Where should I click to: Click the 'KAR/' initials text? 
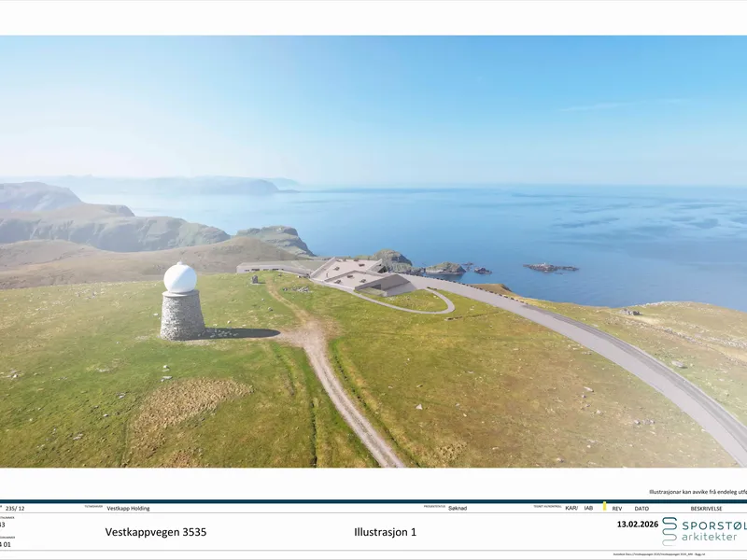tap(571, 508)
